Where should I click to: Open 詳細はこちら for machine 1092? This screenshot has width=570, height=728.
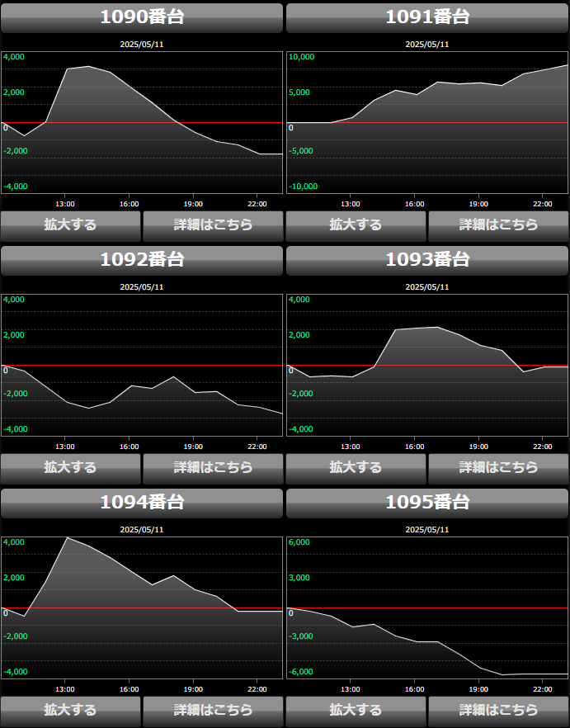click(x=213, y=469)
